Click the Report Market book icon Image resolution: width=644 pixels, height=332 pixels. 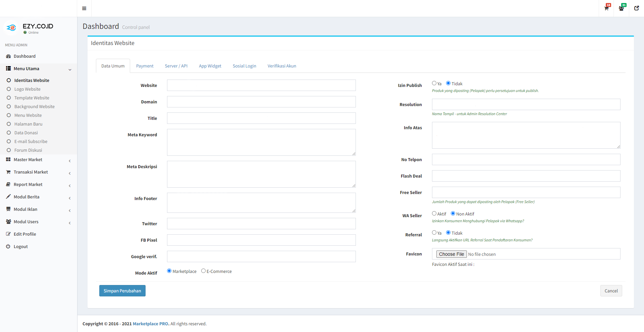coord(8,184)
